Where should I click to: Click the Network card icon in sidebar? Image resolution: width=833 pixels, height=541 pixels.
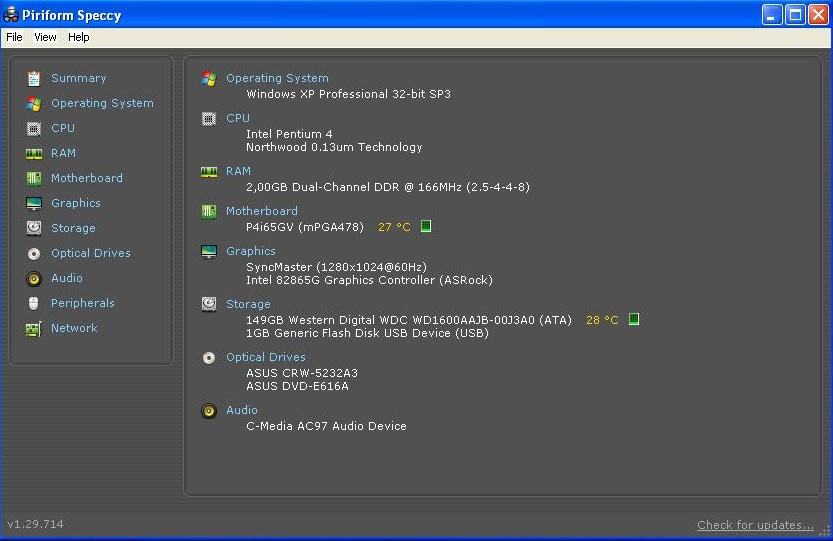34,329
